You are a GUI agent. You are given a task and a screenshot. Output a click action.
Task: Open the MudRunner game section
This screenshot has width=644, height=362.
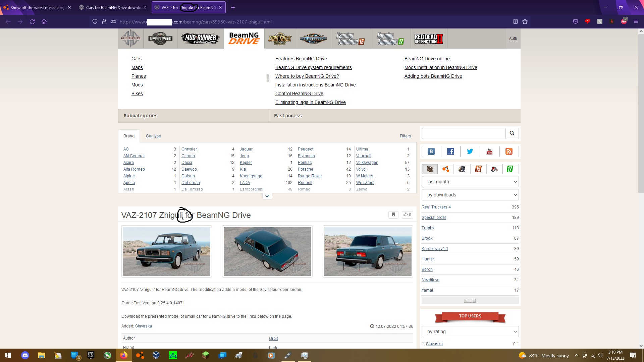(201, 39)
